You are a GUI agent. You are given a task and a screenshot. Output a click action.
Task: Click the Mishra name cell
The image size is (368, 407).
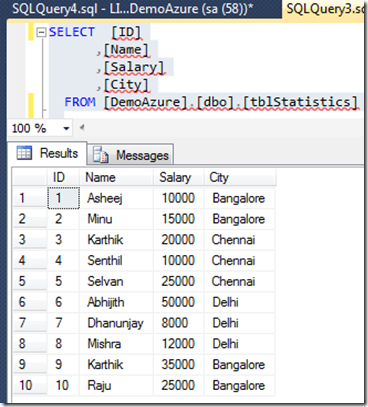pyautogui.click(x=116, y=344)
